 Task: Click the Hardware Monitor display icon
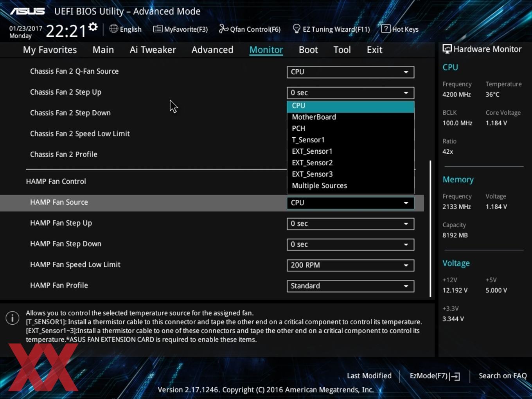[x=447, y=49]
